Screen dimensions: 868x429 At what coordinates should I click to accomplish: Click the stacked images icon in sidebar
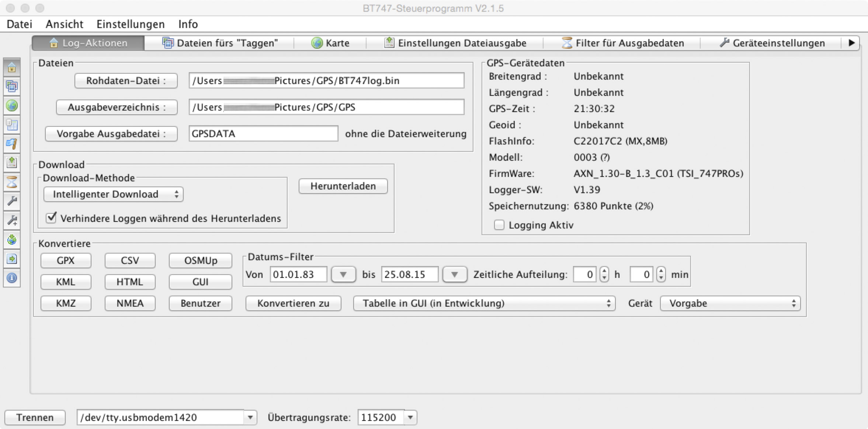pos(12,87)
